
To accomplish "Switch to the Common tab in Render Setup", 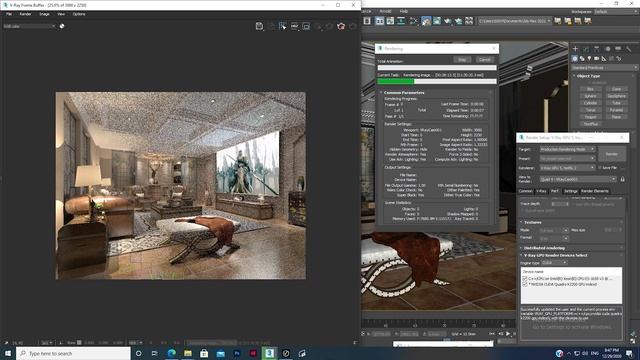I will [526, 191].
